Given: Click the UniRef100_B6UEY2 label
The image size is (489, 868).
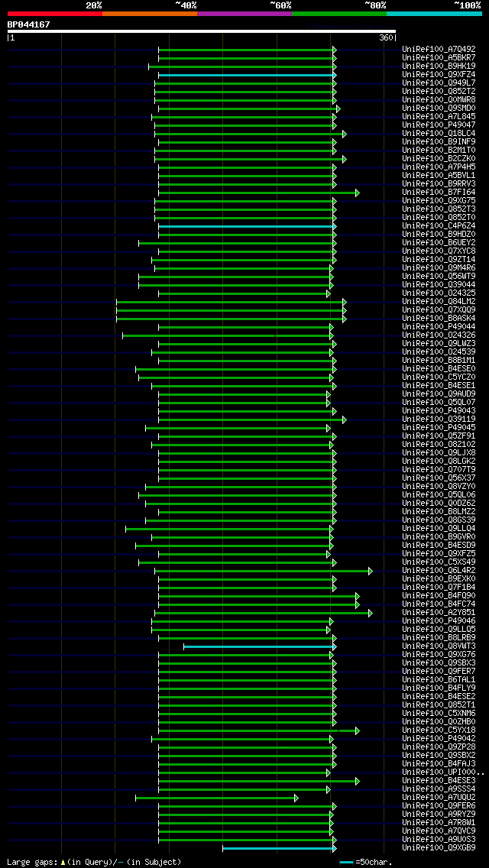Looking at the screenshot, I should click(439, 242).
